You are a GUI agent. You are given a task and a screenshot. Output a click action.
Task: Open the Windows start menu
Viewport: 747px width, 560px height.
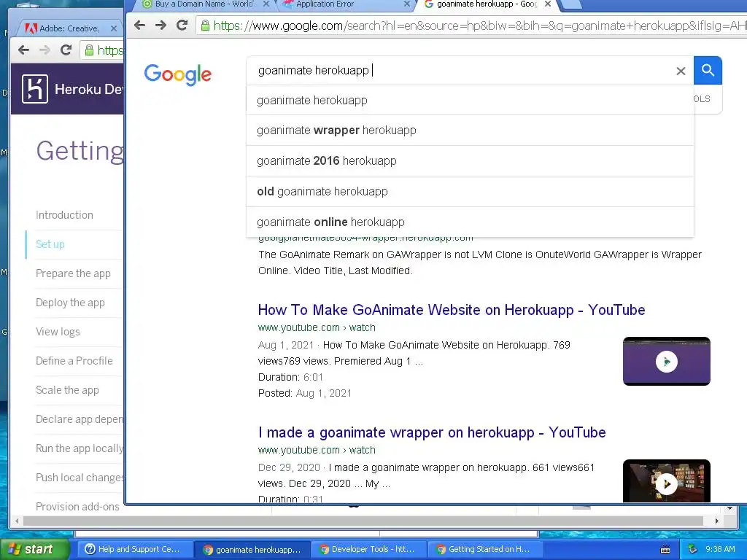(x=34, y=549)
